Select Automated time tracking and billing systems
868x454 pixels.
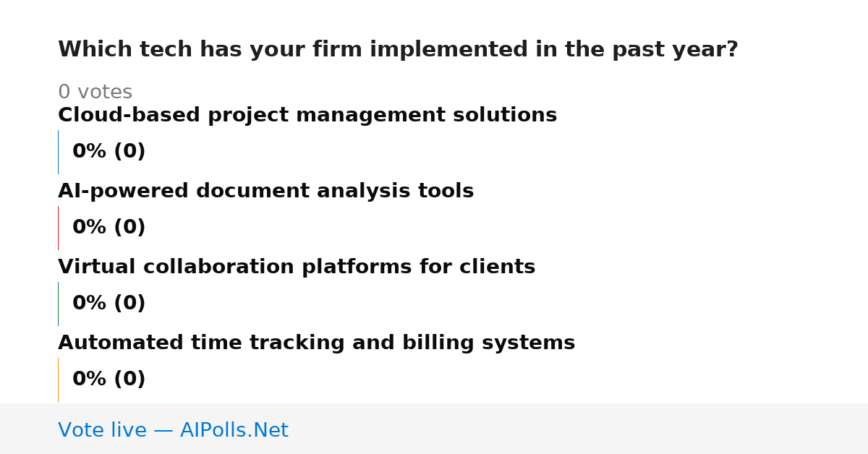click(x=316, y=343)
